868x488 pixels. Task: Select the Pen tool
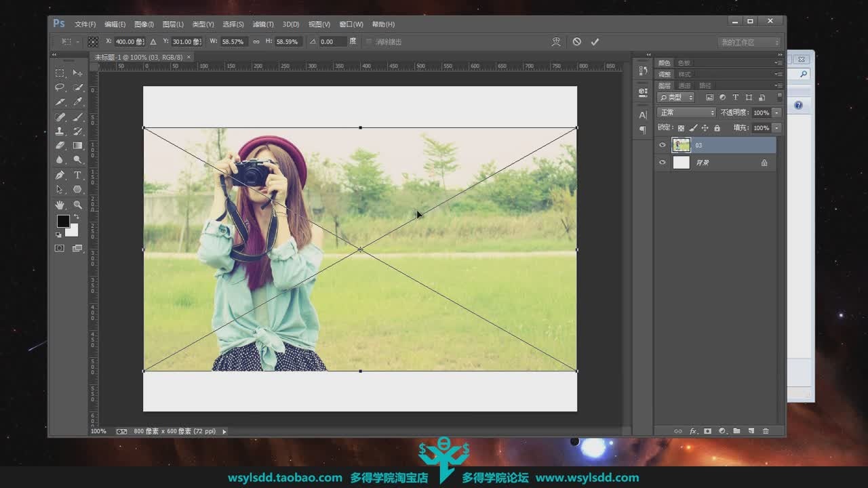(60, 176)
